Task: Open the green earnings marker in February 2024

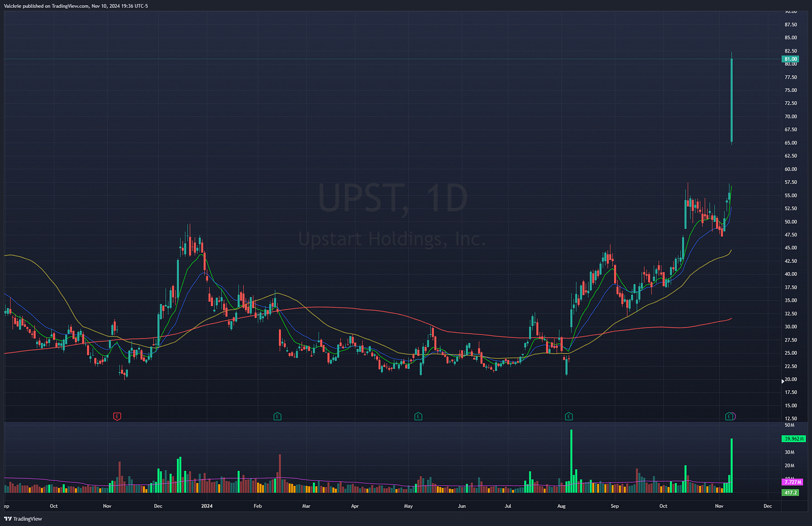Action: tap(277, 416)
